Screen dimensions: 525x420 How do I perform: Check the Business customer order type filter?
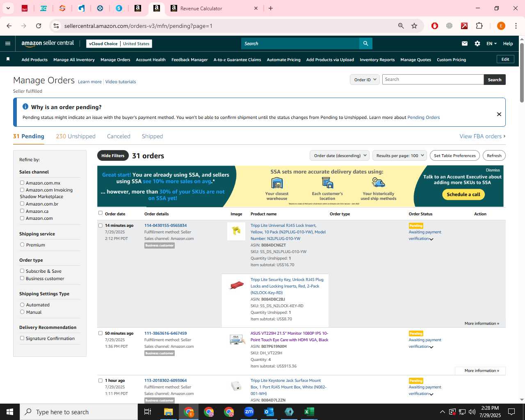(22, 278)
